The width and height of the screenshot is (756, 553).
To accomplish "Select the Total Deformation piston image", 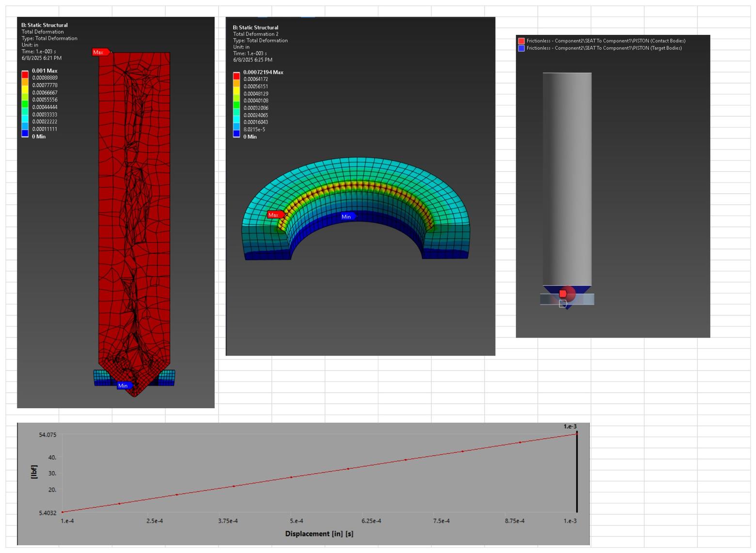I will pos(116,213).
